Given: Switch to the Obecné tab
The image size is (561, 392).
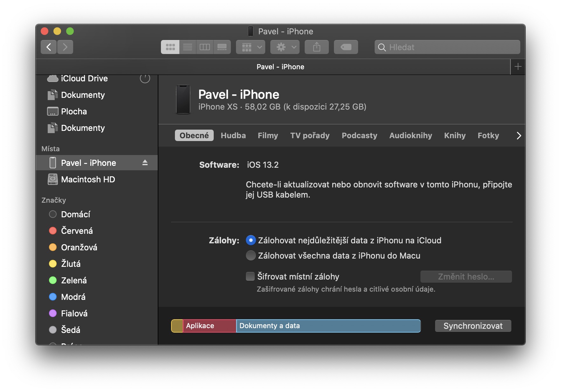Looking at the screenshot, I should [x=194, y=136].
